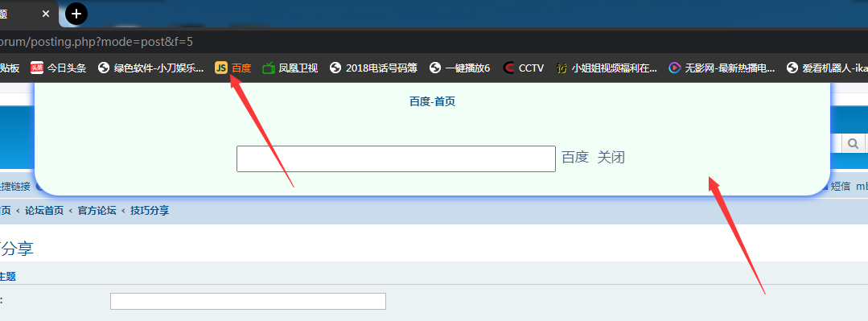Open the CCTV bookmark
Viewport: 868px width, 321px height.
click(x=523, y=68)
